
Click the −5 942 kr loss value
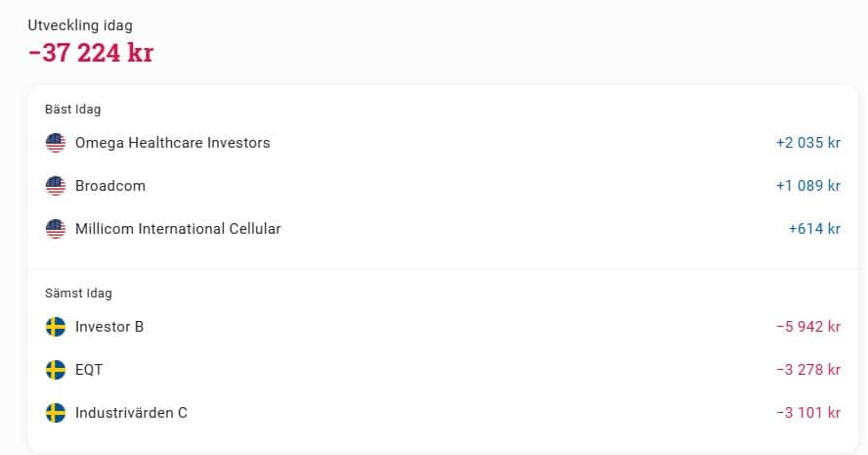pos(806,327)
